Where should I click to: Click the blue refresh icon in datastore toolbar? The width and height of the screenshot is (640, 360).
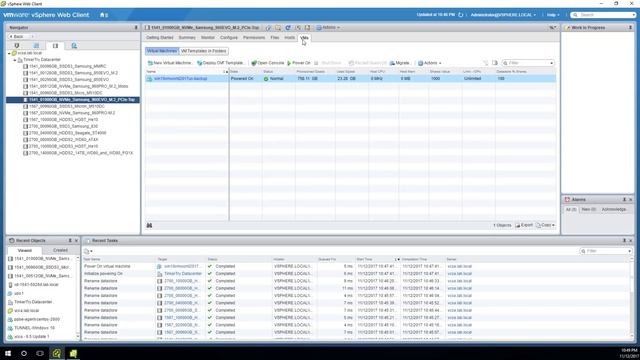coord(288,27)
